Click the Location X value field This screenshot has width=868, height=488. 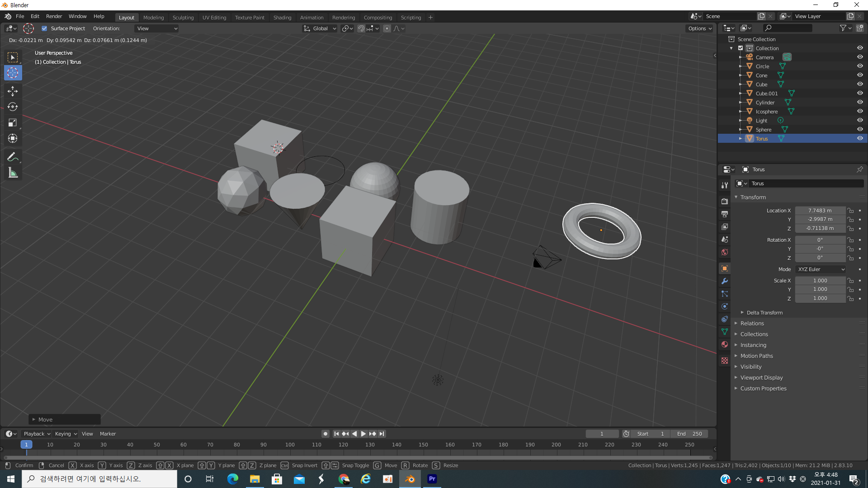tap(820, 211)
